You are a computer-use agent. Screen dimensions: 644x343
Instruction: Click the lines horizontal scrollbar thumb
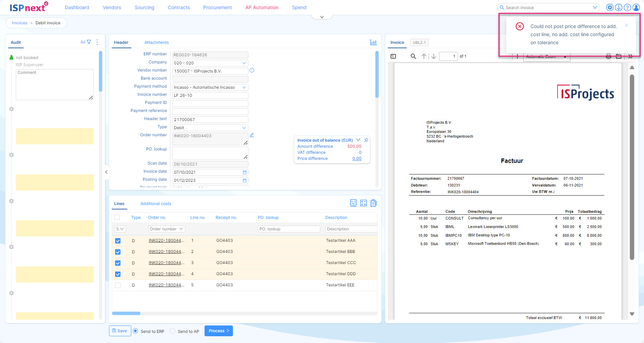(126, 313)
